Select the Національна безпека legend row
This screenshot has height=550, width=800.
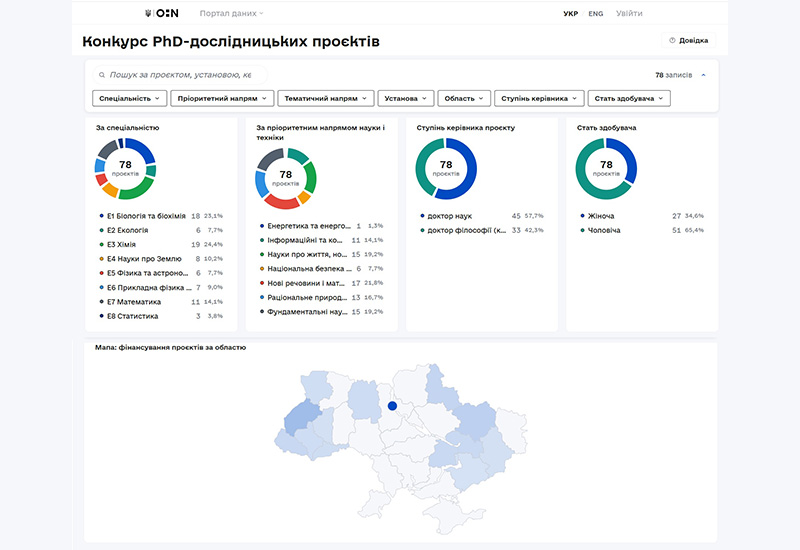[321, 268]
